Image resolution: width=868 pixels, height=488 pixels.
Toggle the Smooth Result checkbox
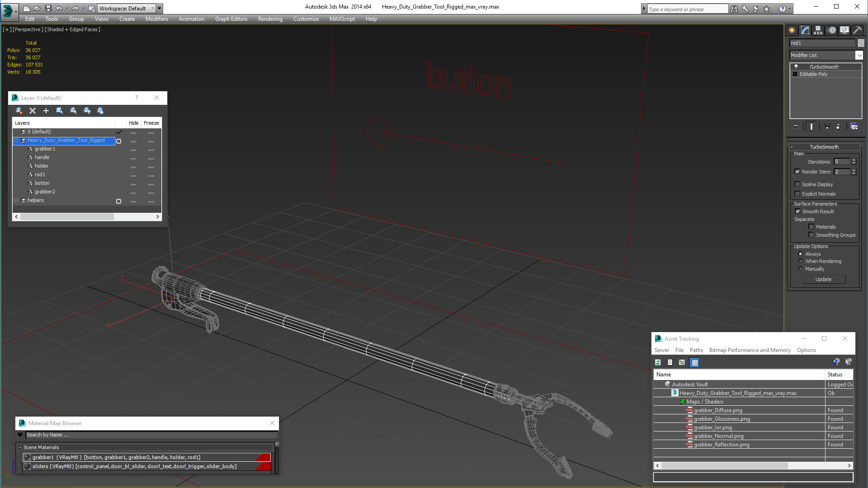(798, 211)
